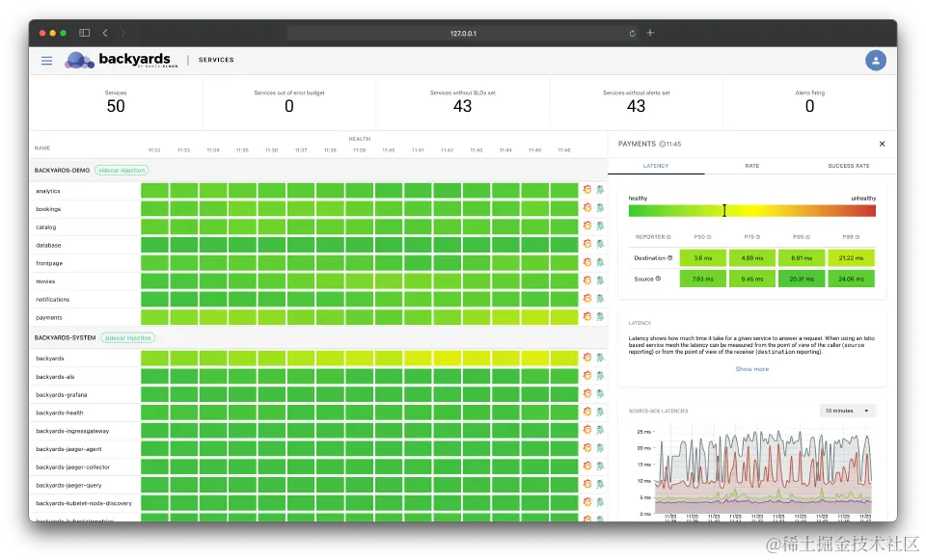The height and width of the screenshot is (560, 926).
Task: Select the Latency tab
Action: 656,166
